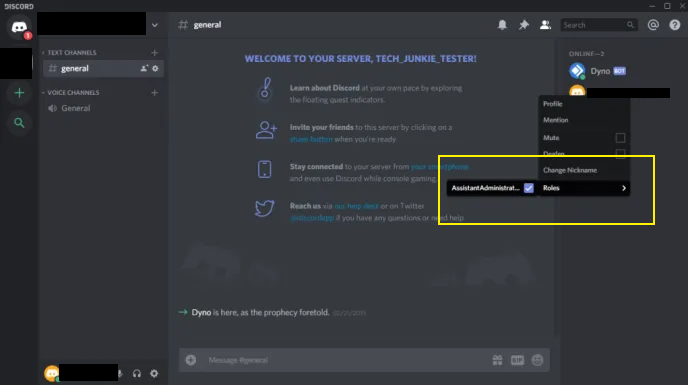The height and width of the screenshot is (385, 688).
Task: Create invite for general channel
Action: tap(144, 68)
